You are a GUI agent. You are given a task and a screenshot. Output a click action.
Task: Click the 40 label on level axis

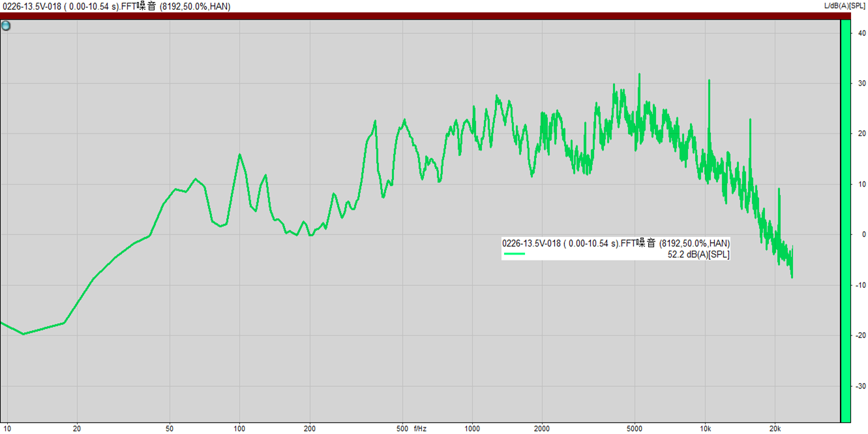(x=861, y=33)
